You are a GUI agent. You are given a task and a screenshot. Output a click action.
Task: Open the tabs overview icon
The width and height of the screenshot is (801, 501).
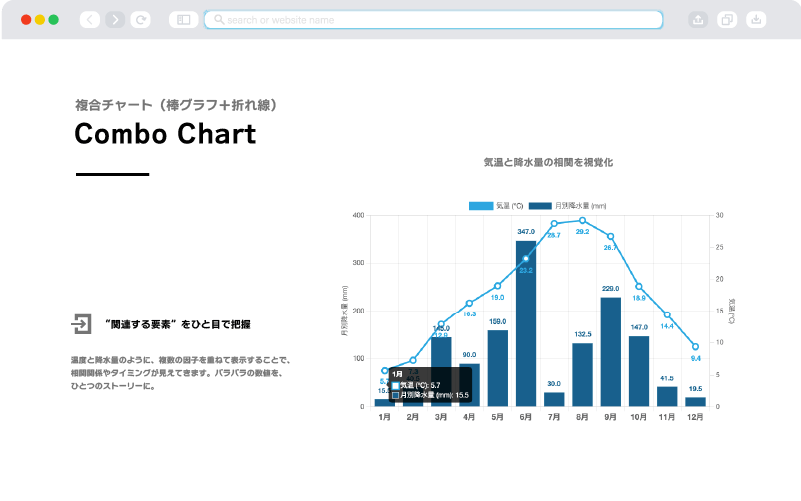click(727, 19)
